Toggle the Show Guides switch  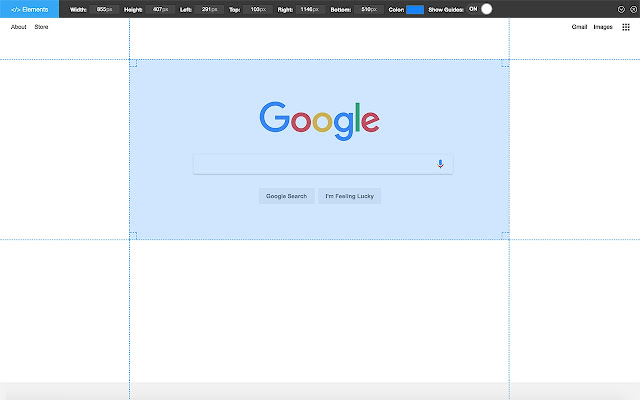tap(480, 9)
